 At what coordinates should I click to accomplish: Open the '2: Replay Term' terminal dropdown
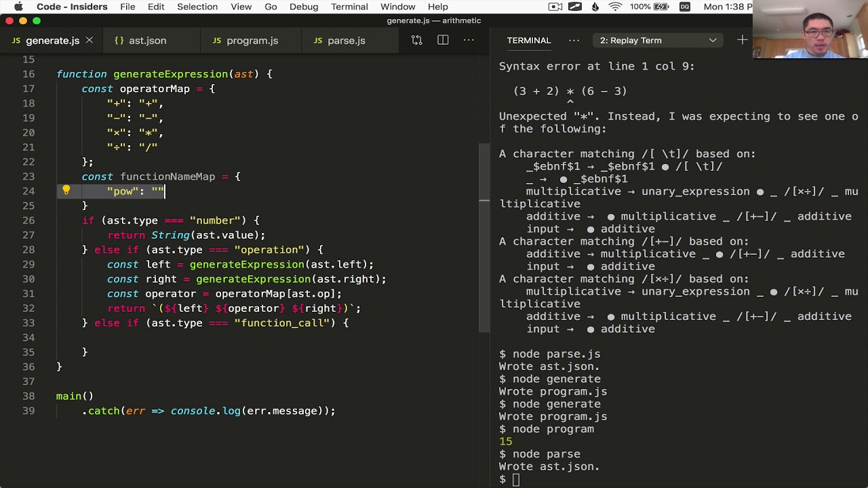656,40
